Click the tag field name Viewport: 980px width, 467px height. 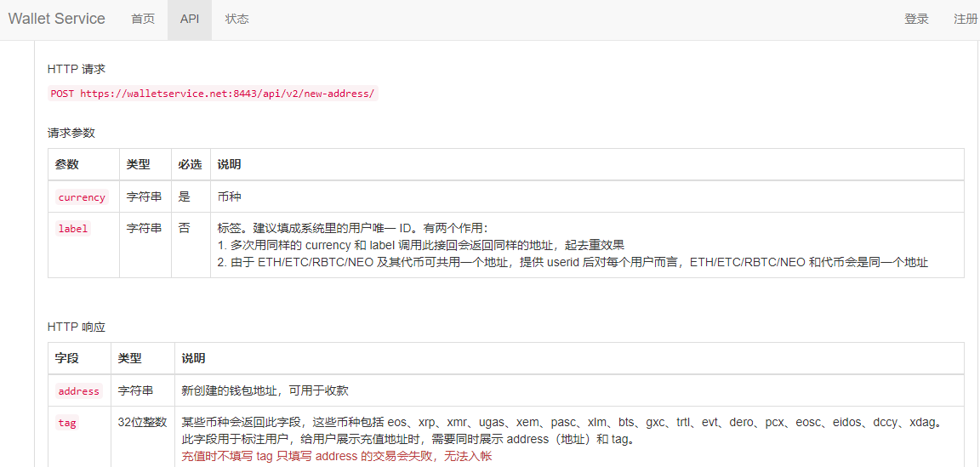[67, 423]
